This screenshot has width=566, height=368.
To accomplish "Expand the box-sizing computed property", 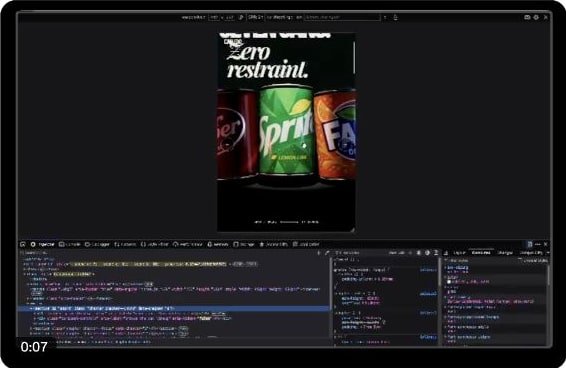I will coord(446,268).
